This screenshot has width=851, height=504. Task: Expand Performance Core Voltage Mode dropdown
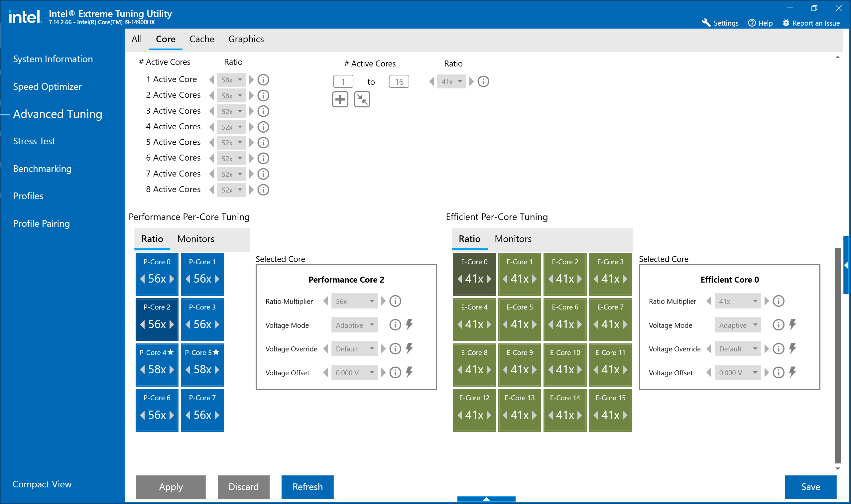[x=354, y=325]
